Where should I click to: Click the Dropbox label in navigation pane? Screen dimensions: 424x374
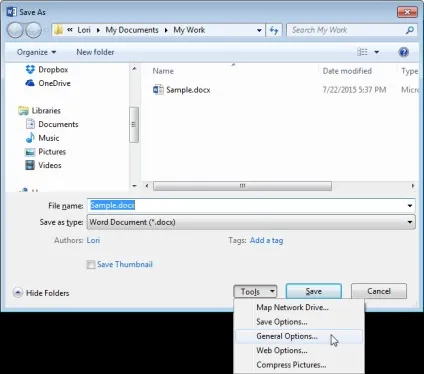coord(53,70)
